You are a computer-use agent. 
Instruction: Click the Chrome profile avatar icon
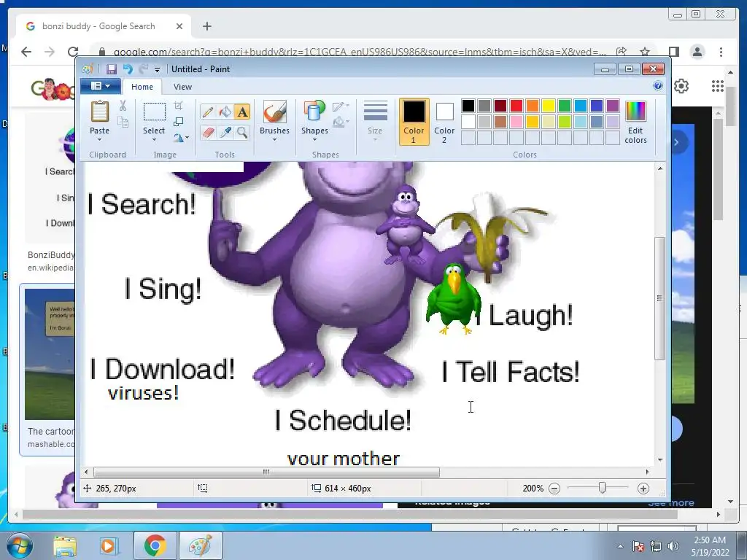click(x=697, y=52)
